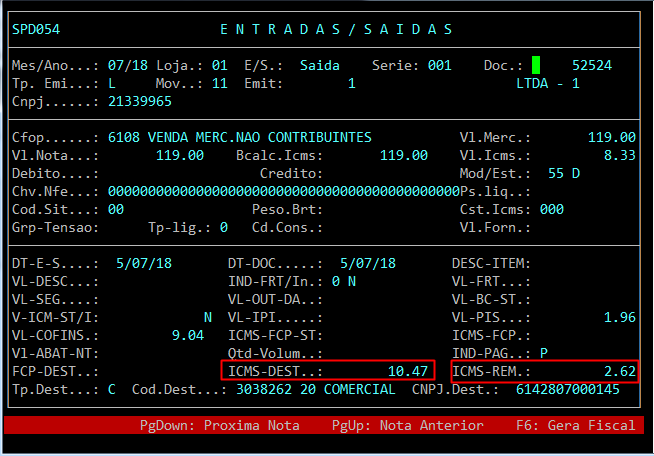Click the green cursor in the Doc. field
The image size is (654, 456).
click(x=537, y=65)
